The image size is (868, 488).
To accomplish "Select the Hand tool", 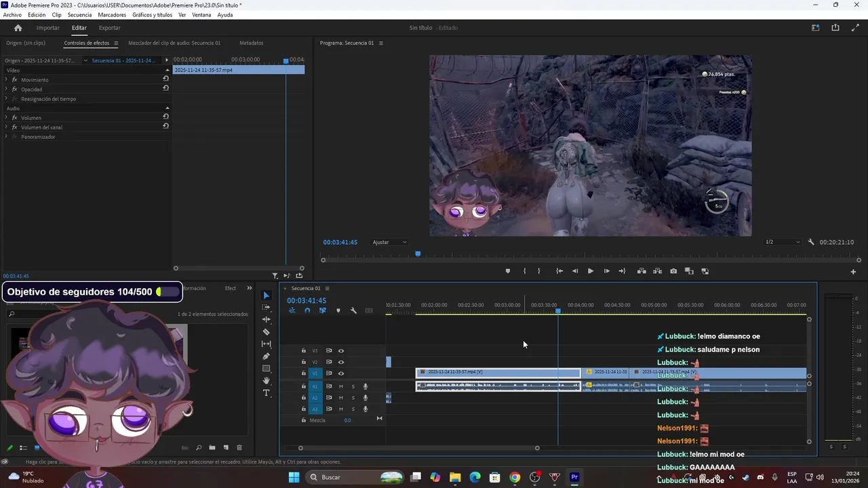I will (266, 381).
